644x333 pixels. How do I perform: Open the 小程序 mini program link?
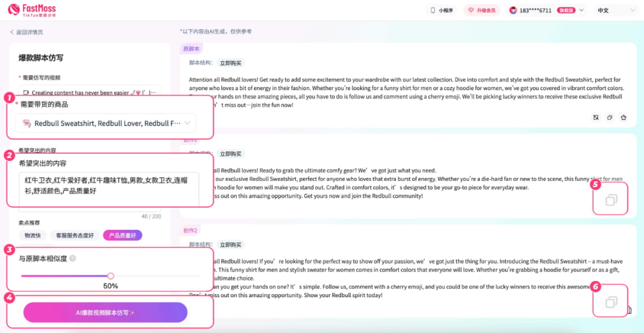[x=441, y=11]
